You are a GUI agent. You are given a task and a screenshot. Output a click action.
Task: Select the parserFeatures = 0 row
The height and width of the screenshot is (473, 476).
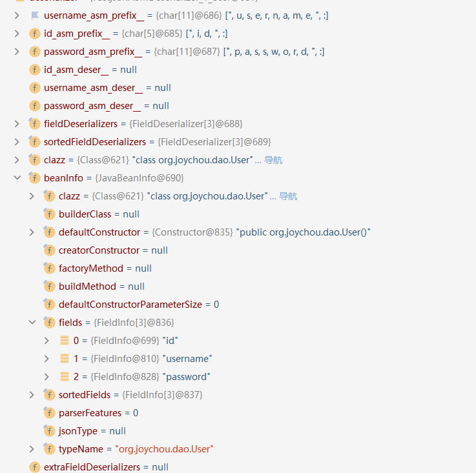pyautogui.click(x=98, y=412)
